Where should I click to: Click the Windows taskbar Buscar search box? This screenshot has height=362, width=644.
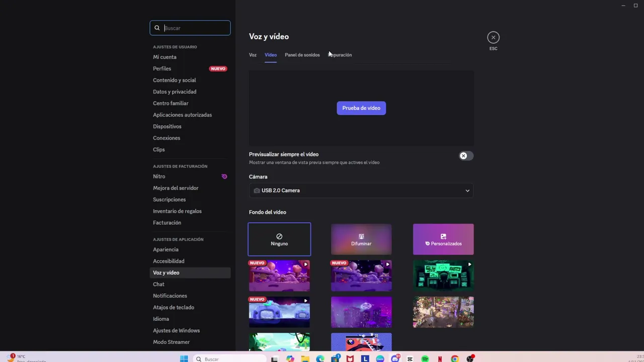pos(229,358)
